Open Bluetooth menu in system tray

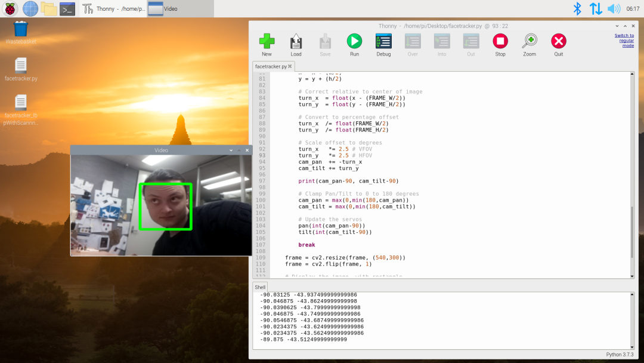577,8
